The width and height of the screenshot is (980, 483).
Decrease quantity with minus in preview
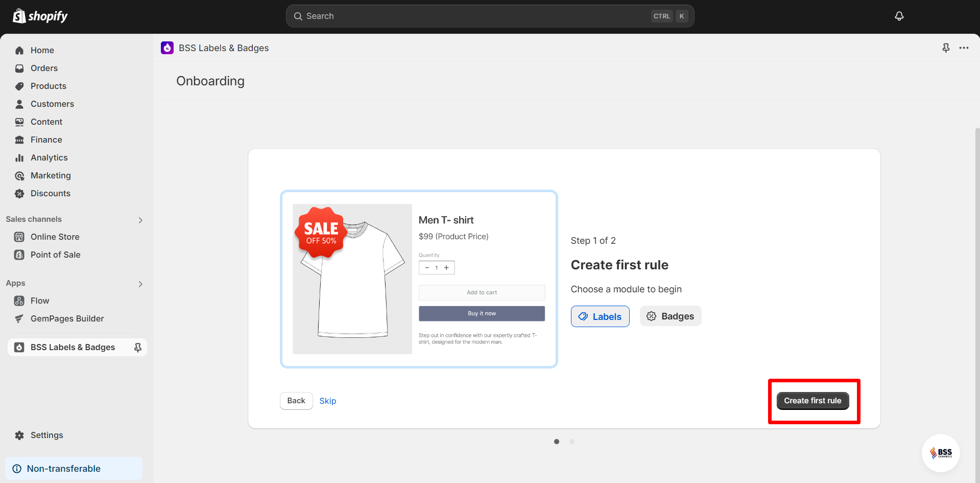pos(427,267)
